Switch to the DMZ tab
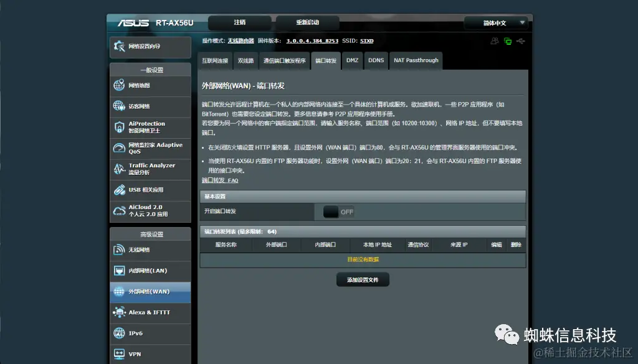The image size is (638, 364). pos(352,60)
